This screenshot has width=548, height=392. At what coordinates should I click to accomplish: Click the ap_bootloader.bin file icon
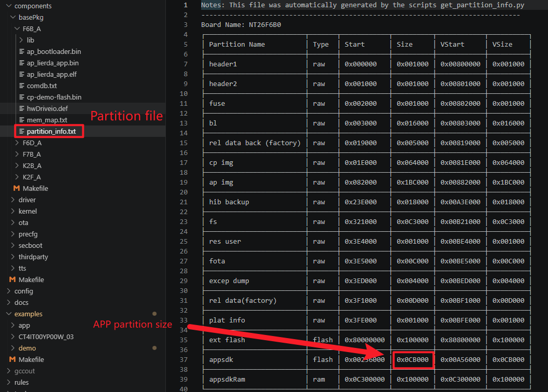pyautogui.click(x=22, y=51)
